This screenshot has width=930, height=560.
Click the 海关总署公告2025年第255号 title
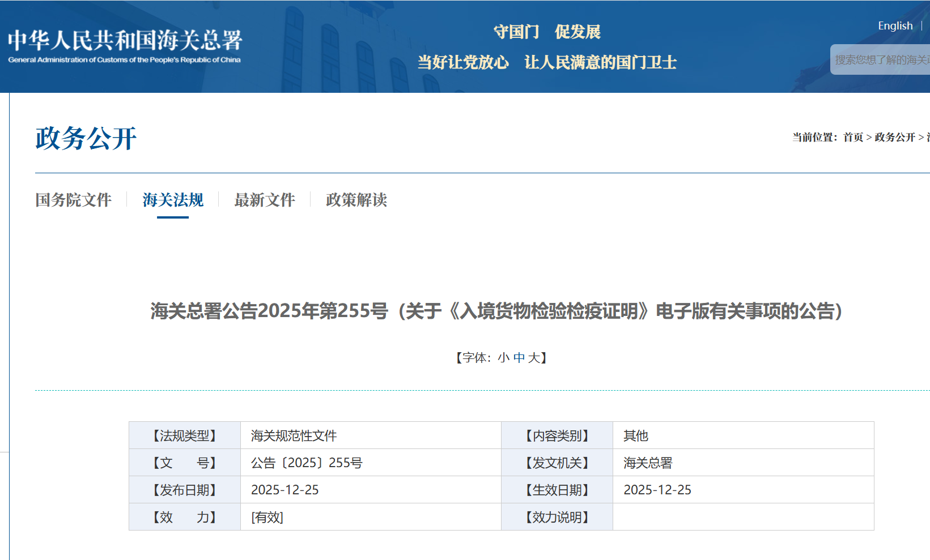click(x=496, y=311)
